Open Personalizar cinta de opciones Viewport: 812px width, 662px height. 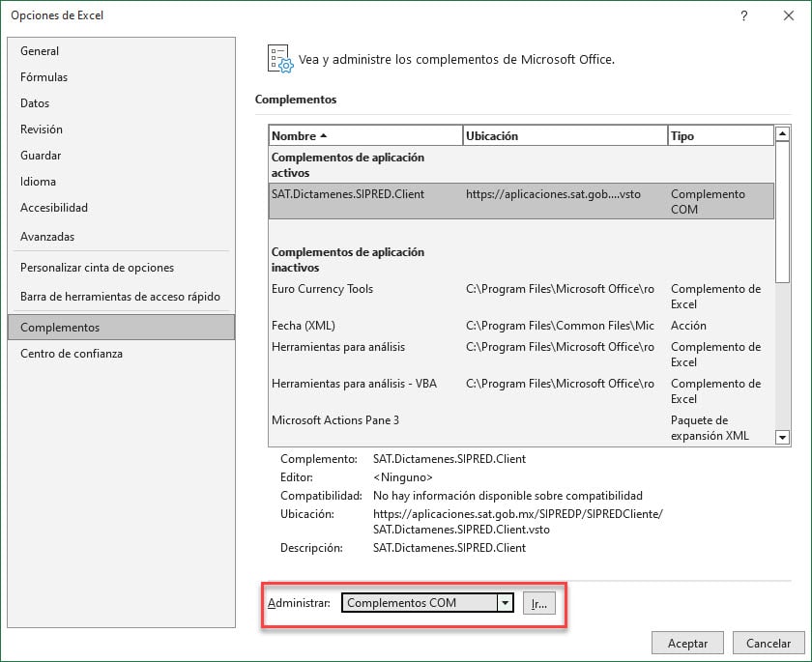tap(97, 268)
